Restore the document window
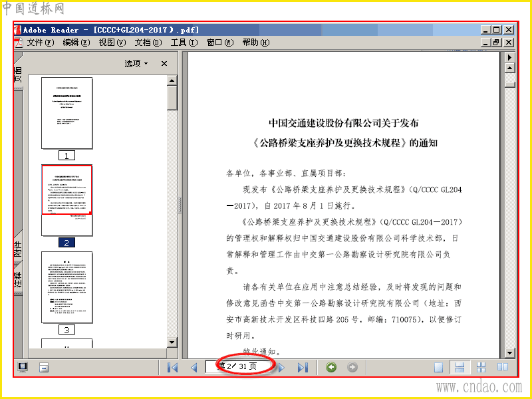This screenshot has width=532, height=399. pyautogui.click(x=496, y=43)
